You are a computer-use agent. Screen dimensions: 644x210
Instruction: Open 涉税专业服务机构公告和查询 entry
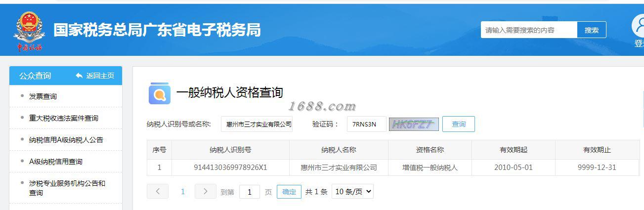point(67,188)
